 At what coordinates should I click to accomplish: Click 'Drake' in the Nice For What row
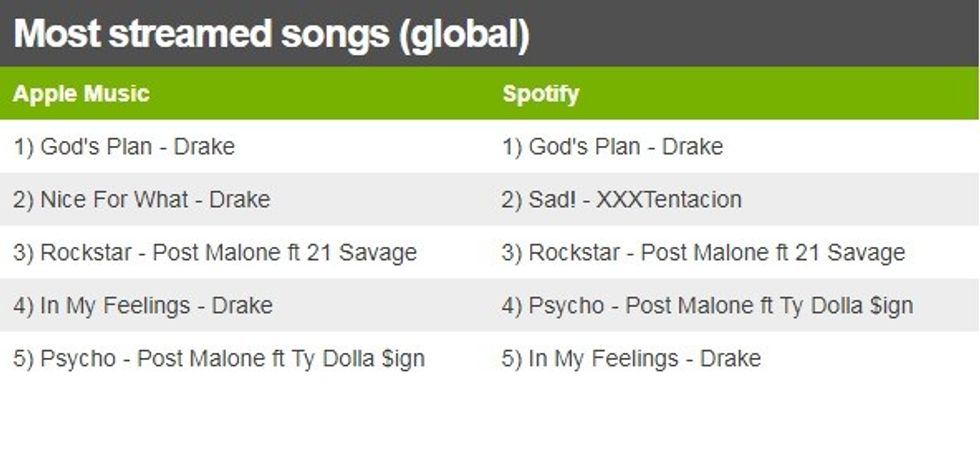coord(240,200)
